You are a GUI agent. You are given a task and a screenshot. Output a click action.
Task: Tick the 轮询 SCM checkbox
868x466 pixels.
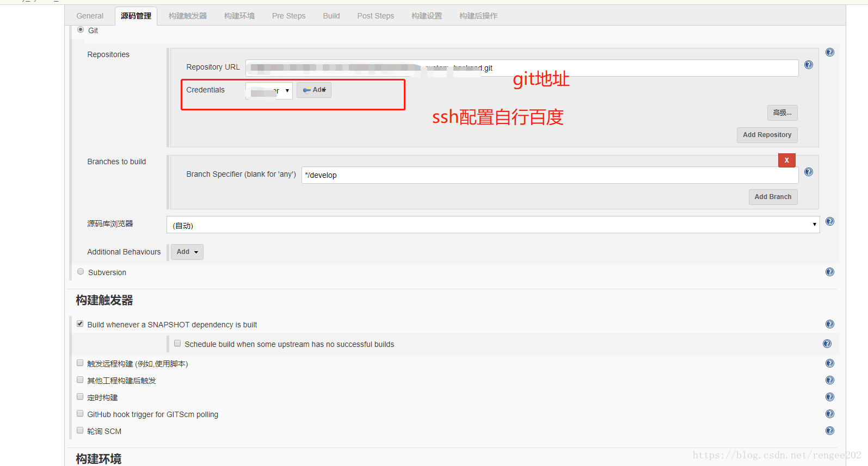(80, 431)
